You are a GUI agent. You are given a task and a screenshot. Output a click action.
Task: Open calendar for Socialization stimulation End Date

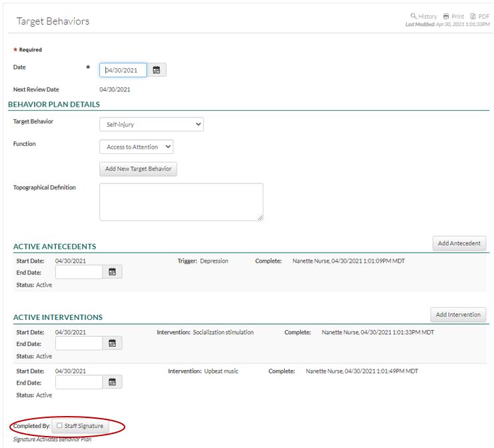[112, 343]
